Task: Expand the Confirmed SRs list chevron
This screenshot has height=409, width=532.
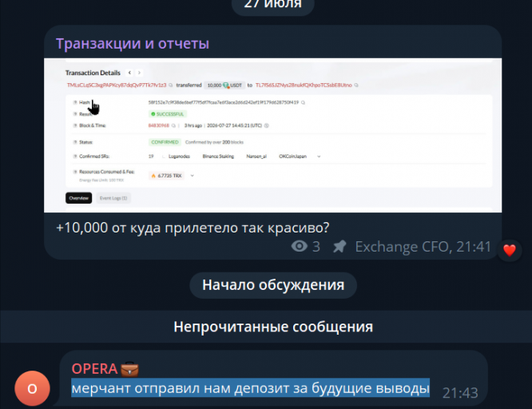Action: [319, 157]
